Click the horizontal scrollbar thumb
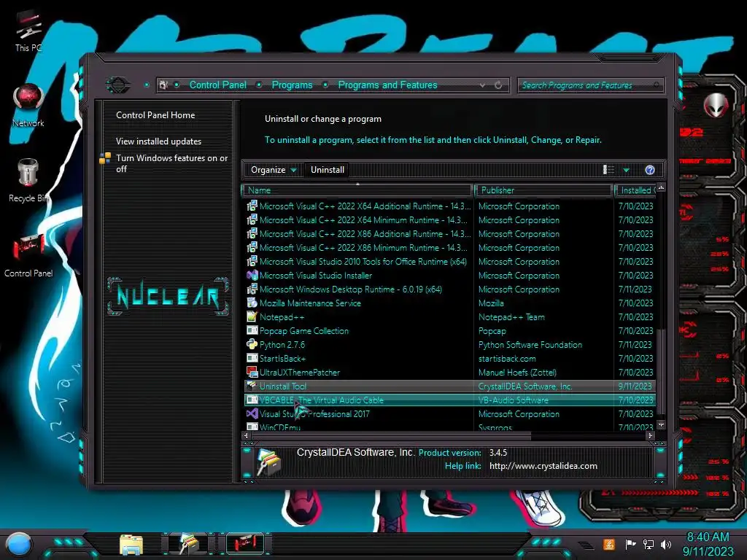This screenshot has height=560, width=747. (391, 435)
